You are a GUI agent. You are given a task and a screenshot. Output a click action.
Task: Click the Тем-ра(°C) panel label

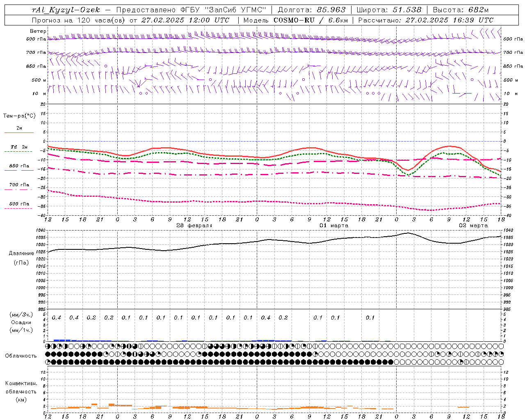click(x=19, y=116)
